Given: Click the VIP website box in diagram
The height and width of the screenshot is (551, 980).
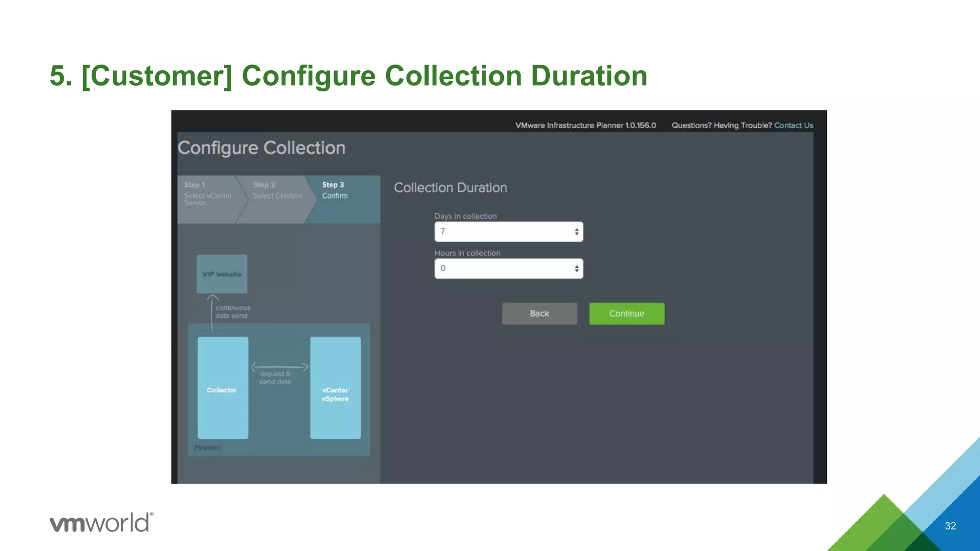Looking at the screenshot, I should 222,274.
